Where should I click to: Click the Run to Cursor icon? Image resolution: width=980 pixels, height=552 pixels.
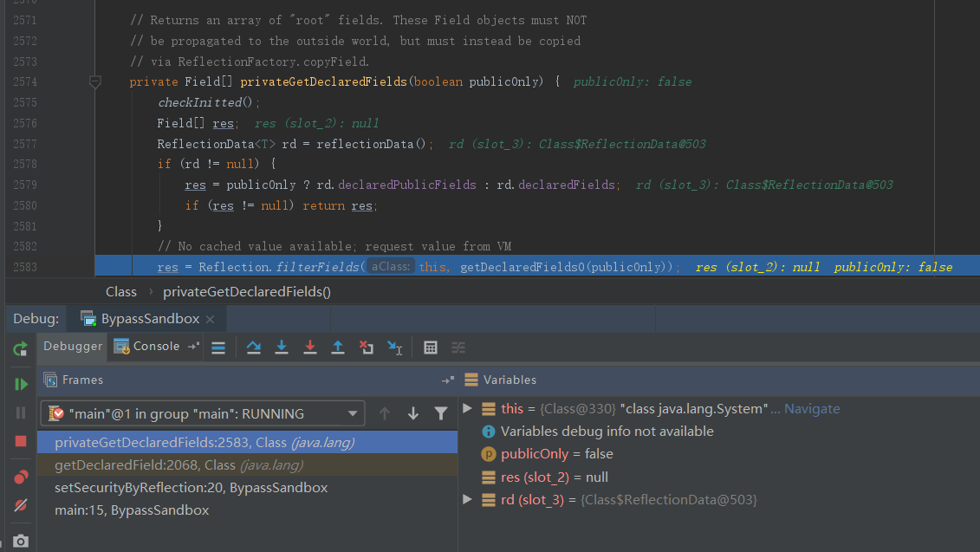tap(394, 347)
